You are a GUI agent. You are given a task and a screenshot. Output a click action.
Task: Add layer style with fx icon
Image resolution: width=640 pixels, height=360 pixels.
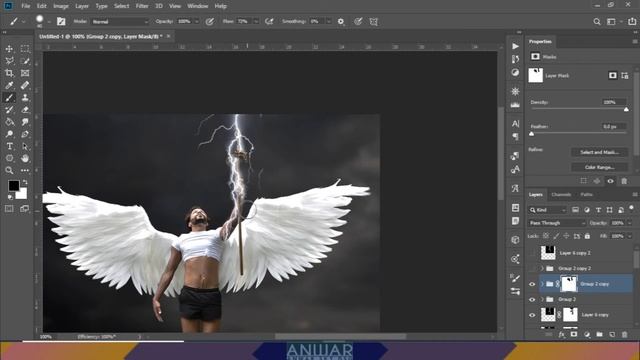coord(562,334)
